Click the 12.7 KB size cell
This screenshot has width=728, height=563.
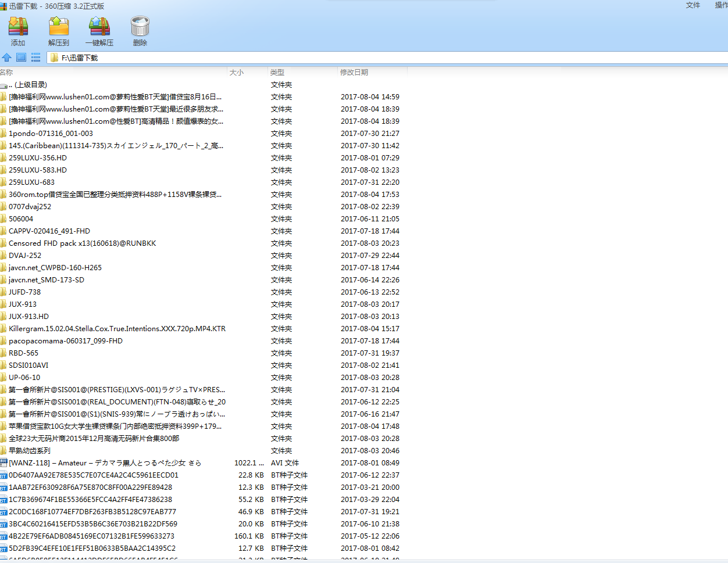251,548
